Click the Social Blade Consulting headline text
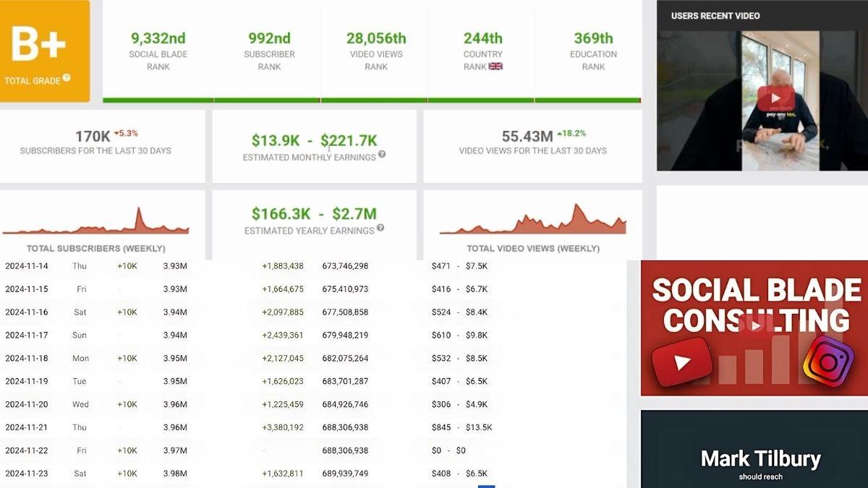This screenshot has width=868, height=488. [x=757, y=304]
